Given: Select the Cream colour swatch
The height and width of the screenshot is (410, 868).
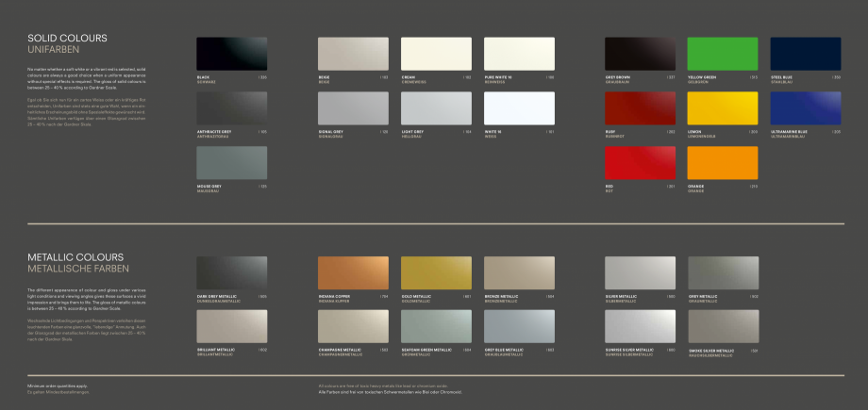Looking at the screenshot, I should pyautogui.click(x=436, y=54).
